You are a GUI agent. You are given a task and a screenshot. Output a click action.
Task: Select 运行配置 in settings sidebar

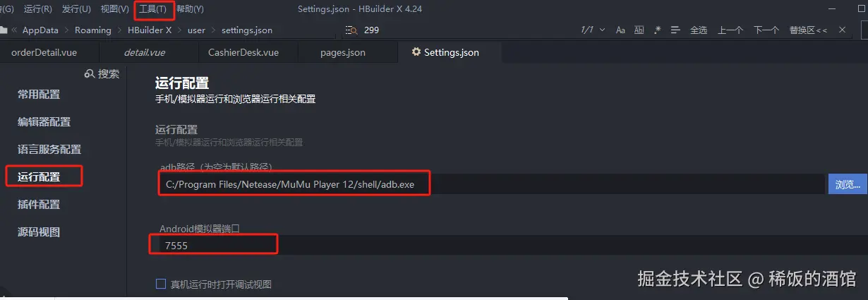click(x=39, y=177)
